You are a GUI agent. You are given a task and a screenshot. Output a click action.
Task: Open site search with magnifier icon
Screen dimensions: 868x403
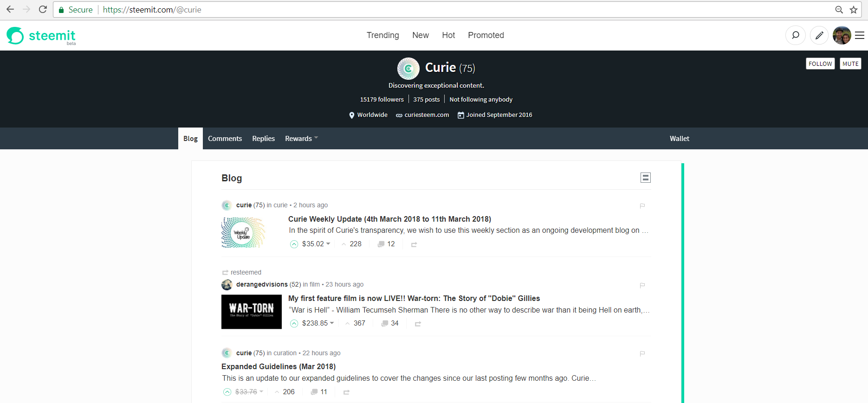pyautogui.click(x=795, y=35)
